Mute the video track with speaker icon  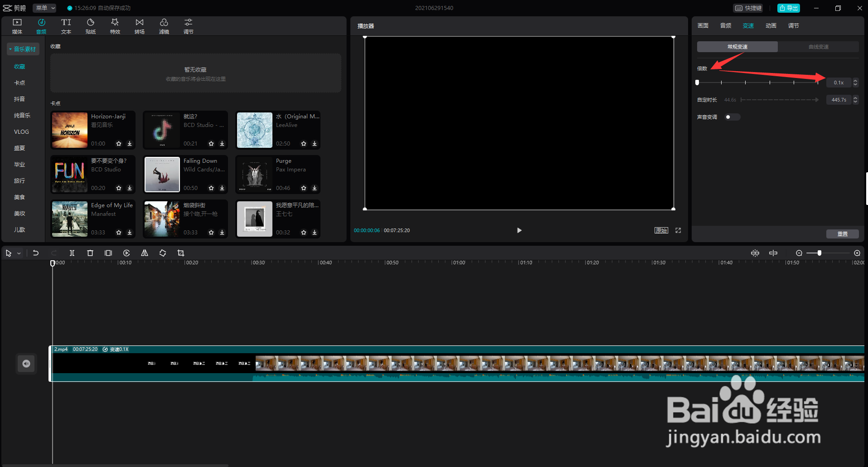26,364
